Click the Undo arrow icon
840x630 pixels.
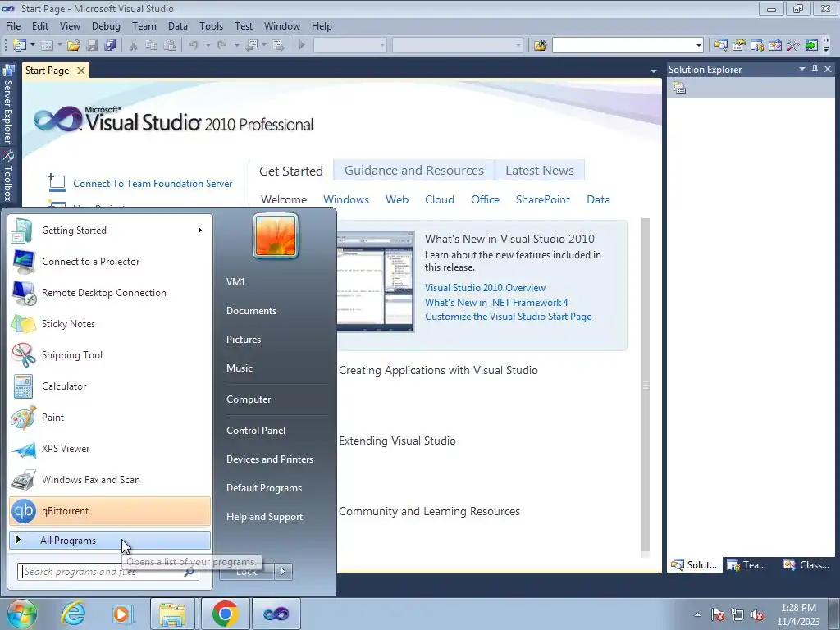tap(194, 46)
